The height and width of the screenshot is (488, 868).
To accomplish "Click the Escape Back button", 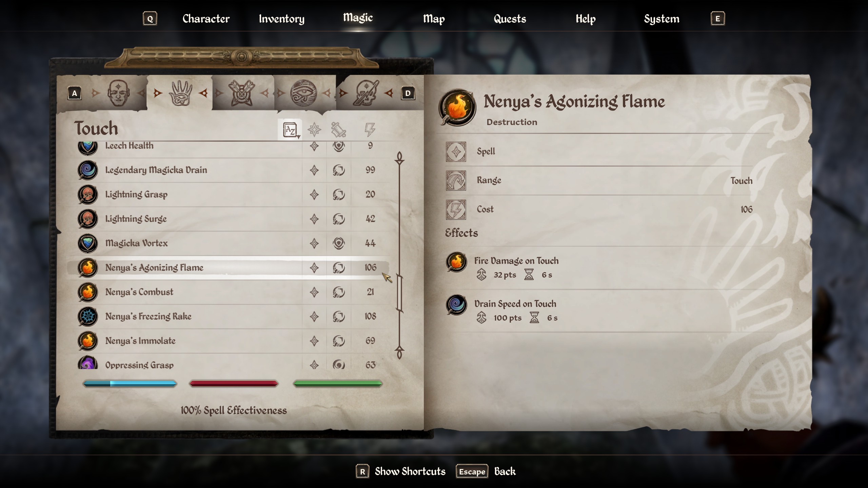I will pos(486,471).
